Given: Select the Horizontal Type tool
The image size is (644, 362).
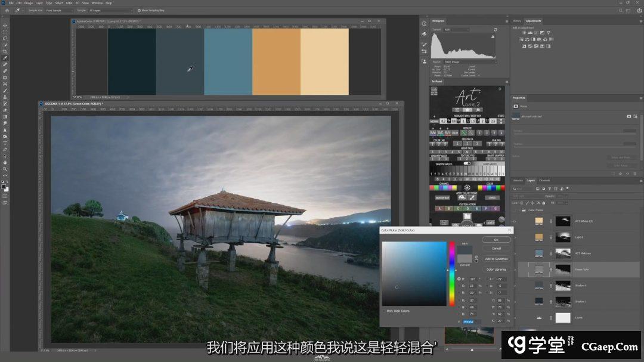Looking at the screenshot, I should (5, 143).
